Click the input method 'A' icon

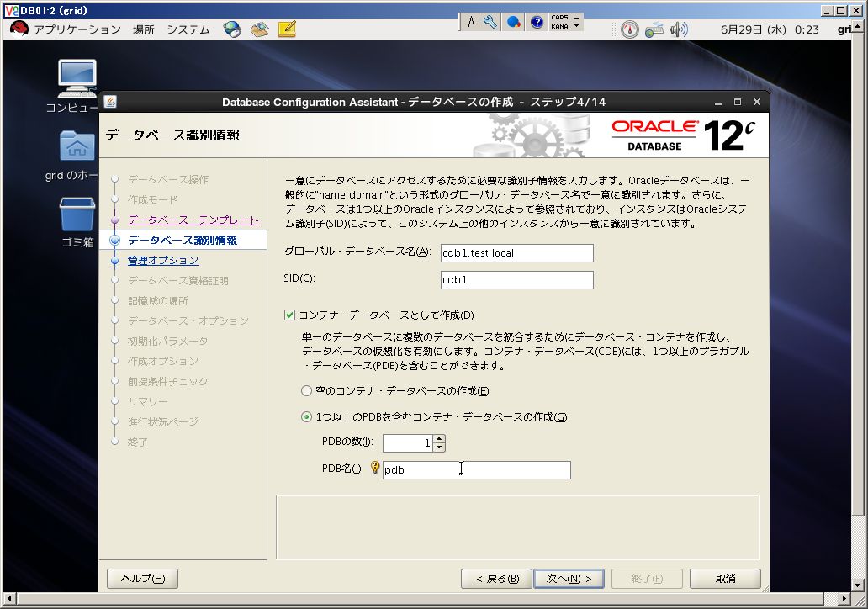click(470, 22)
